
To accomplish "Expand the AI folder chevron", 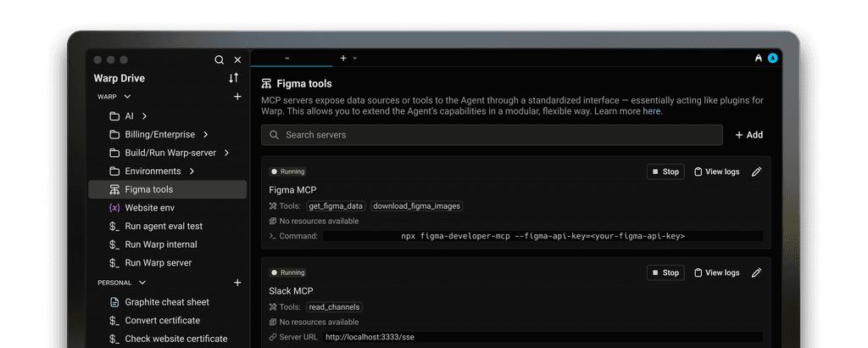I will 144,115.
